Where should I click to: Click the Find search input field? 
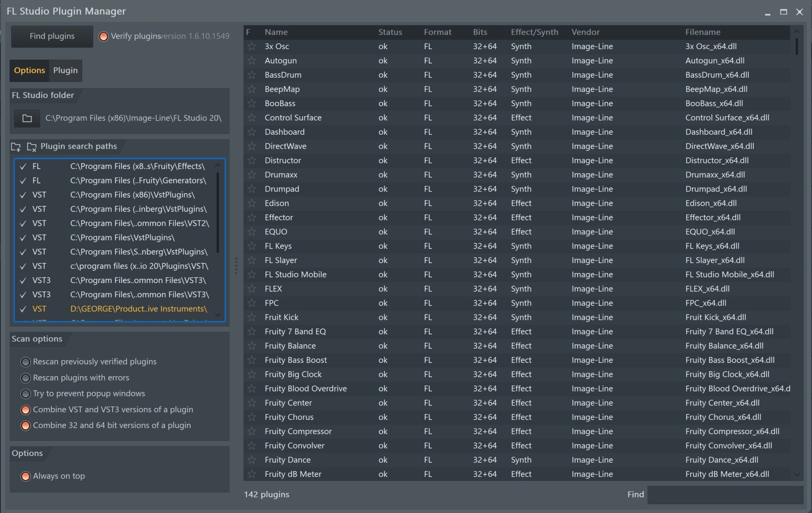pyautogui.click(x=725, y=494)
